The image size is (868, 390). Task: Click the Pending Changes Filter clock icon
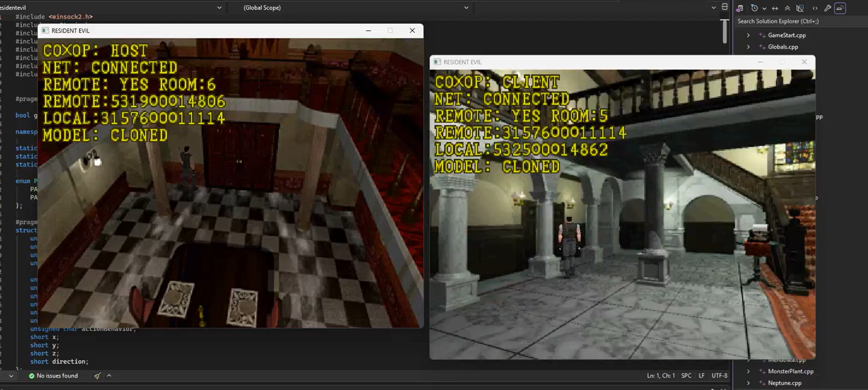point(754,8)
